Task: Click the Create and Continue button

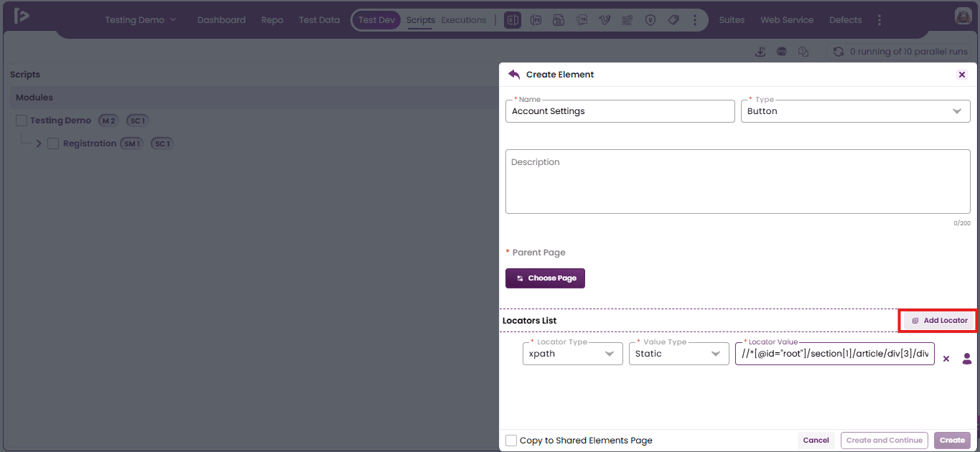Action: 885,441
